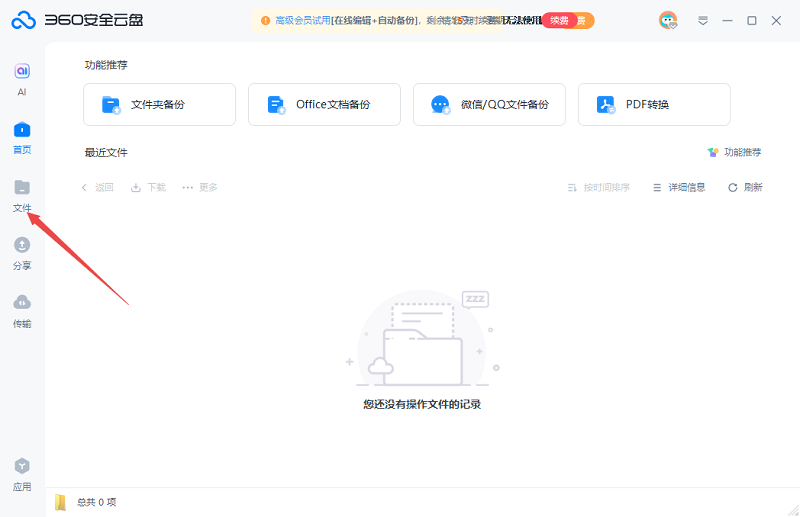
Task: Open the AI assistant in sidebar
Action: pyautogui.click(x=21, y=78)
